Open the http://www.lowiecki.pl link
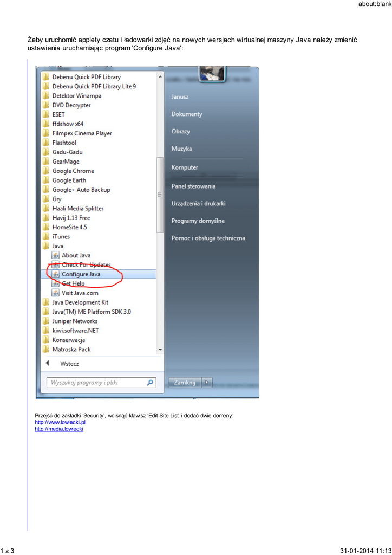The height and width of the screenshot is (555, 392). [x=60, y=422]
